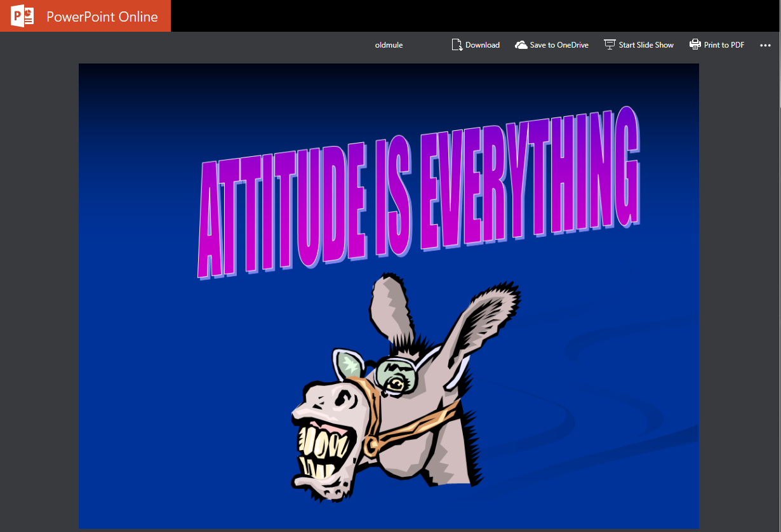Viewport: 781px width, 532px height.
Task: Click the PowerPoint Online title text
Action: (x=102, y=17)
